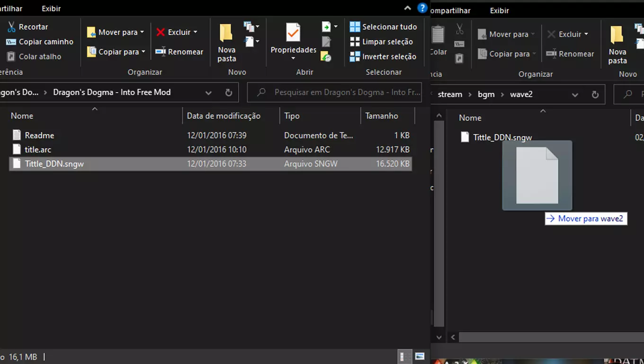Click Limpar seleção
Viewport: 644px width, 364px height.
[x=381, y=42]
